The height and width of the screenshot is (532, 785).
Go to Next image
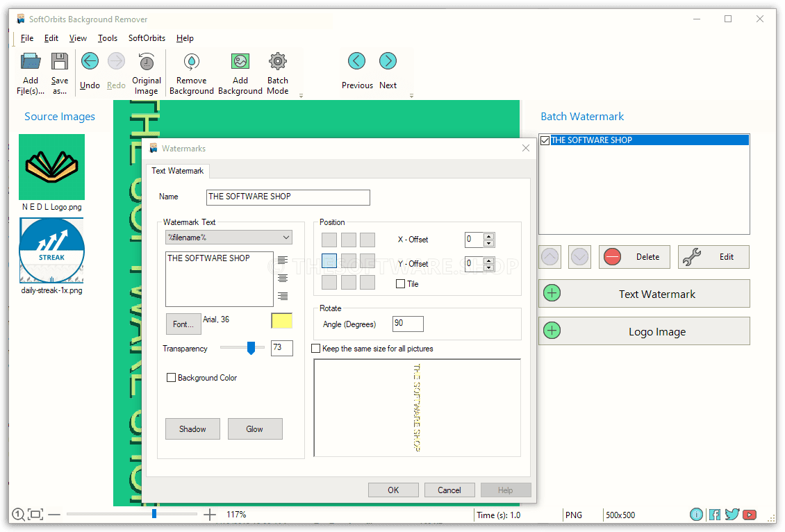(x=388, y=61)
